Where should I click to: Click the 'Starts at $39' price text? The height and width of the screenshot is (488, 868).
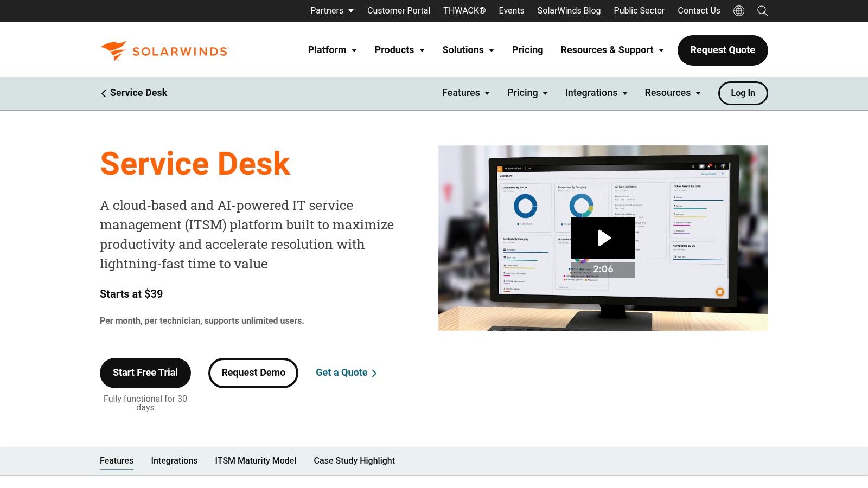(x=131, y=294)
